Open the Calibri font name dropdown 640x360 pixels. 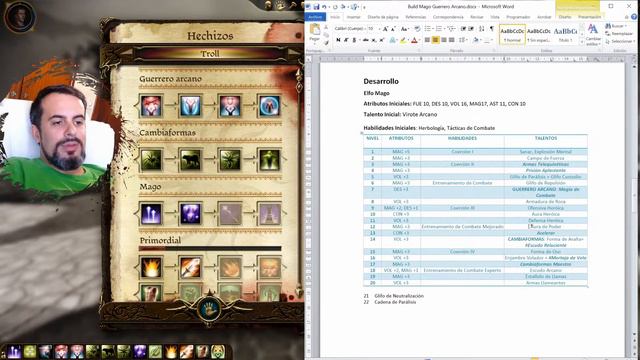(x=365, y=29)
